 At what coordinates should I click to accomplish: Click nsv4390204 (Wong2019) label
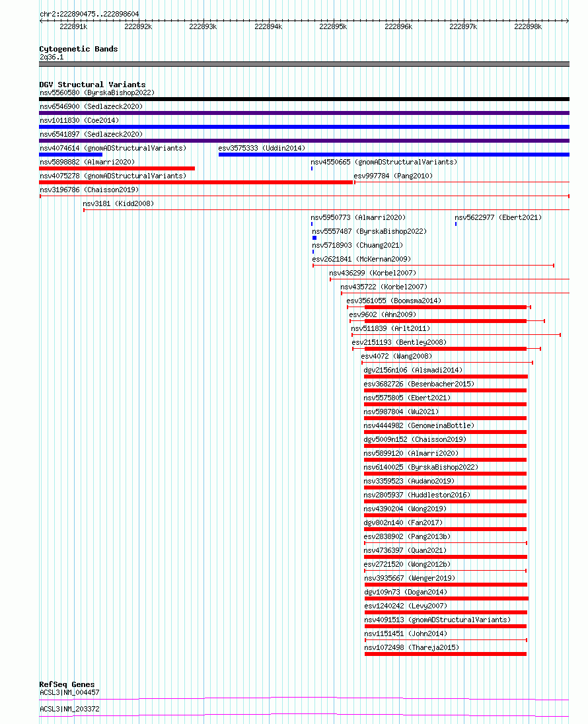(x=405, y=509)
